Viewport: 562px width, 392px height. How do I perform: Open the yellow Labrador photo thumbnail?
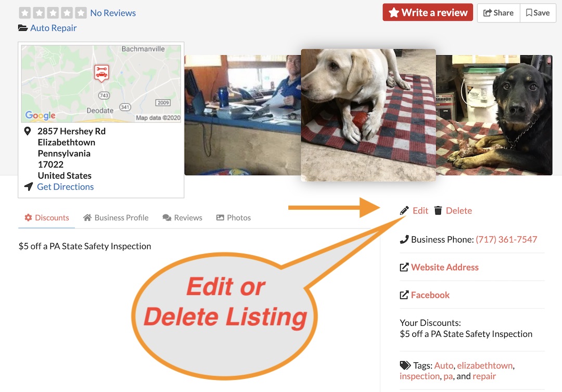click(368, 115)
